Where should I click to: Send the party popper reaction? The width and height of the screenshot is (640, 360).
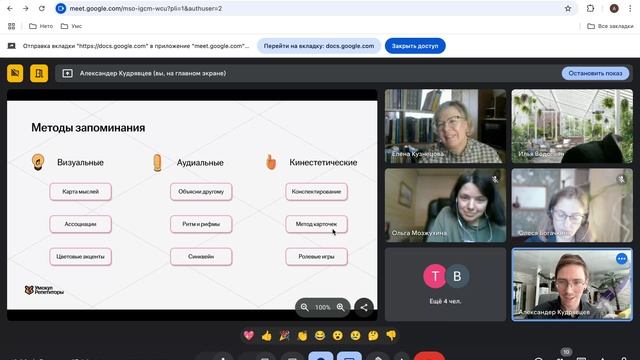(x=284, y=336)
